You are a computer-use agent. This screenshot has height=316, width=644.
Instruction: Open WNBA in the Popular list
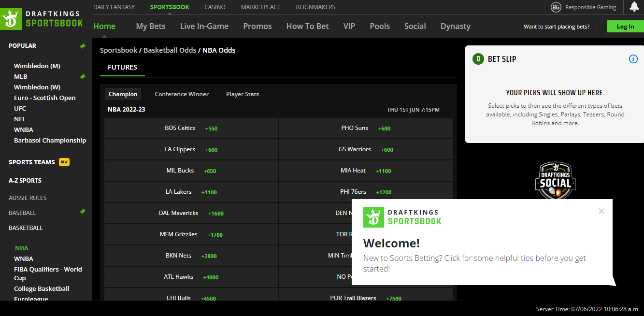[24, 129]
